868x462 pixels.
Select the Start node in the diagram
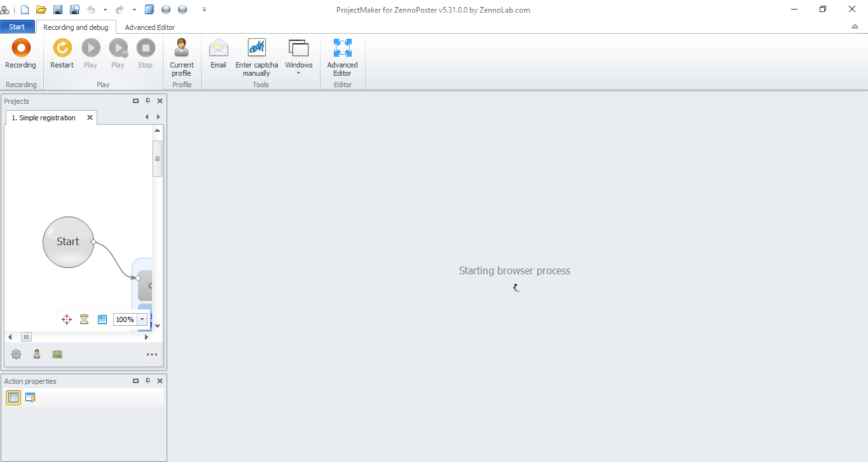pyautogui.click(x=68, y=242)
